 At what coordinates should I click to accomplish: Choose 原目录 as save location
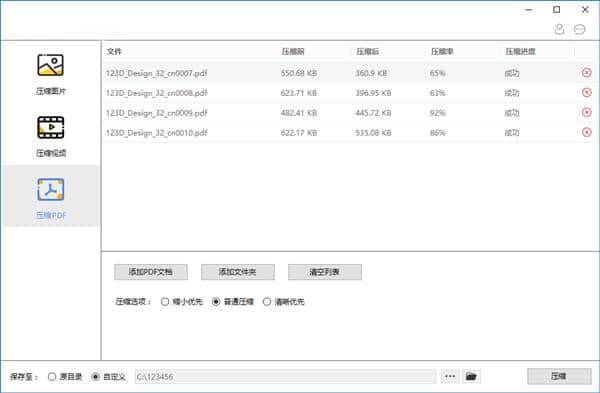pyautogui.click(x=52, y=377)
